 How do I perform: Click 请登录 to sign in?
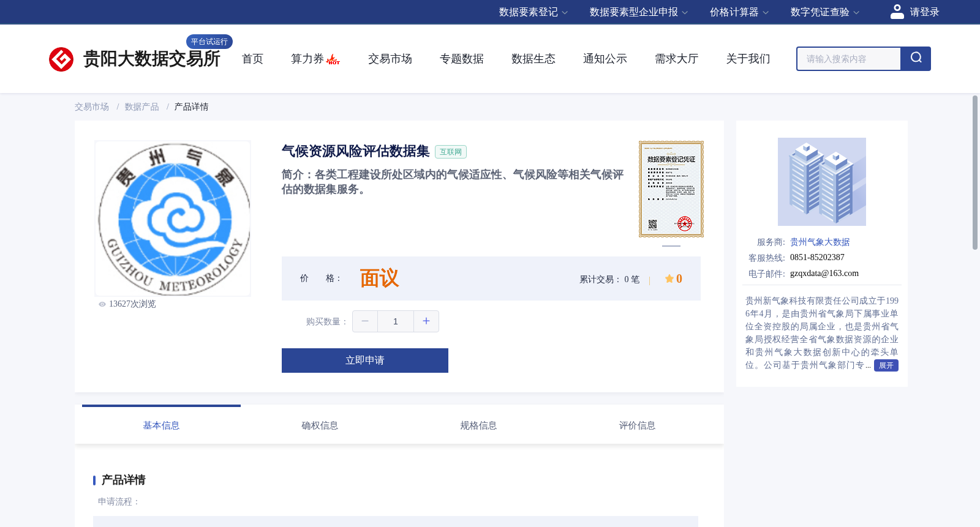924,12
